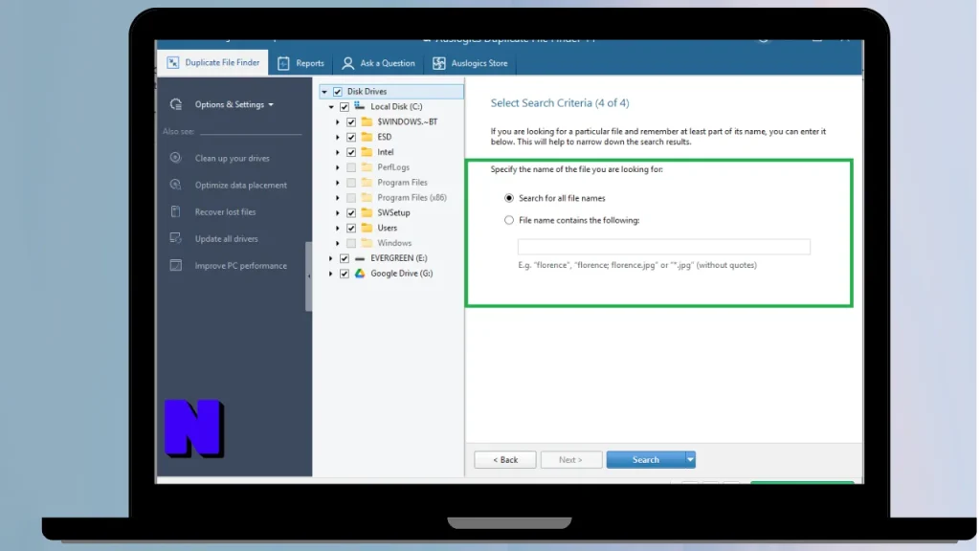The width and height of the screenshot is (980, 551).
Task: Click the EVERGREEN (E:) drive icon
Action: click(x=360, y=258)
